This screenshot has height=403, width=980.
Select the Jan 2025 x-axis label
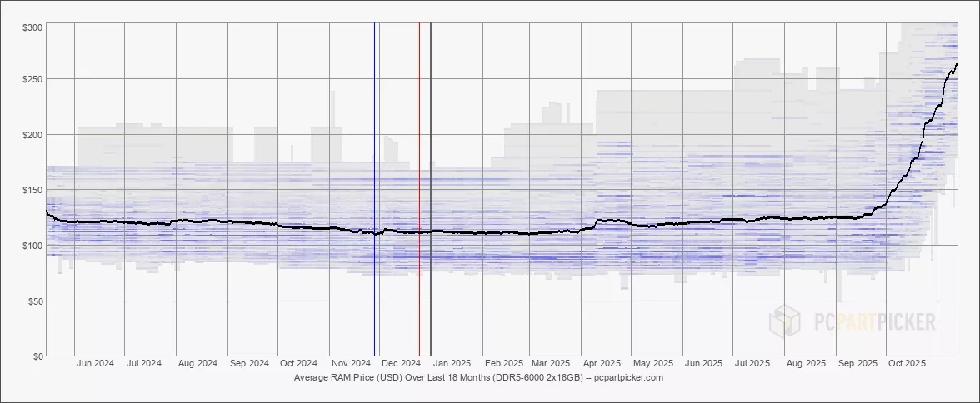[452, 364]
